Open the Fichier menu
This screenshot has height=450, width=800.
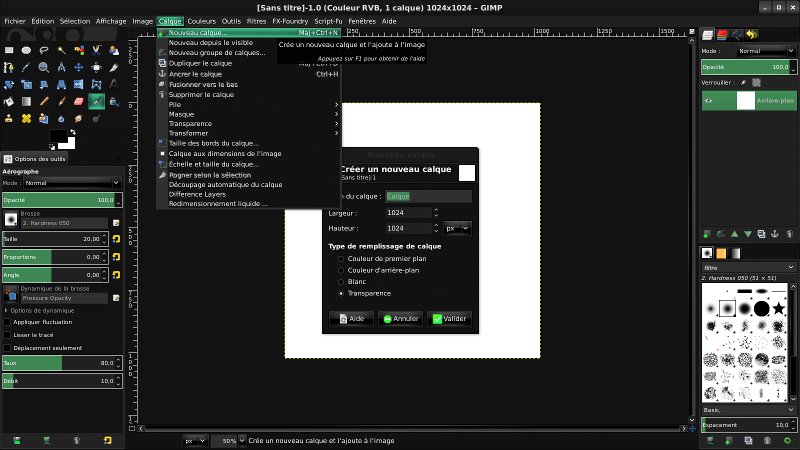[15, 21]
